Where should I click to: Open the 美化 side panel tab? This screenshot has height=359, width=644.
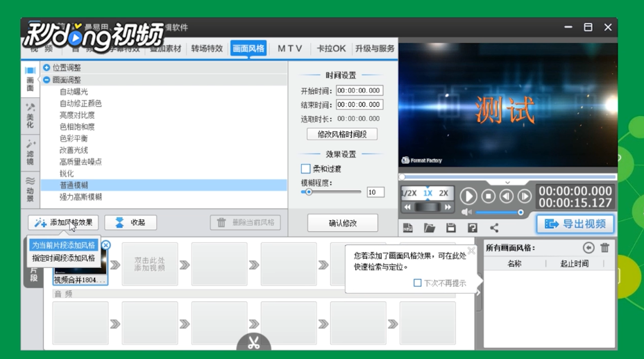coord(31,116)
